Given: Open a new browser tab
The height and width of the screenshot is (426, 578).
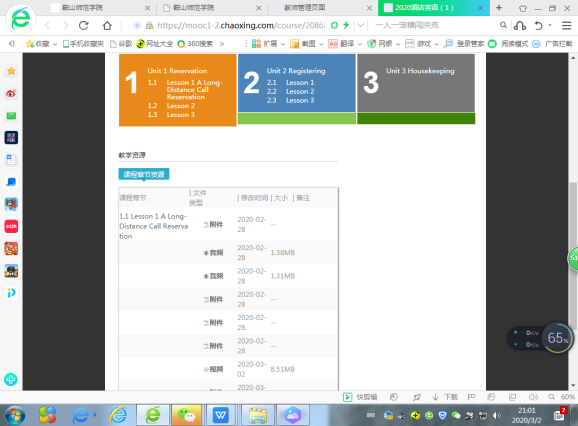Looking at the screenshot, I should 499,8.
